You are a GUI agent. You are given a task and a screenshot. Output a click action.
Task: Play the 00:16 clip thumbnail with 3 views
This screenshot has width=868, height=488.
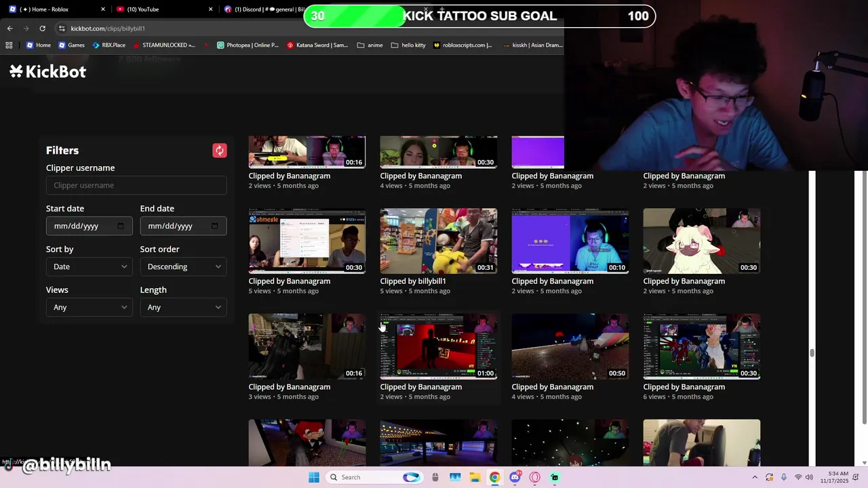pos(307,346)
